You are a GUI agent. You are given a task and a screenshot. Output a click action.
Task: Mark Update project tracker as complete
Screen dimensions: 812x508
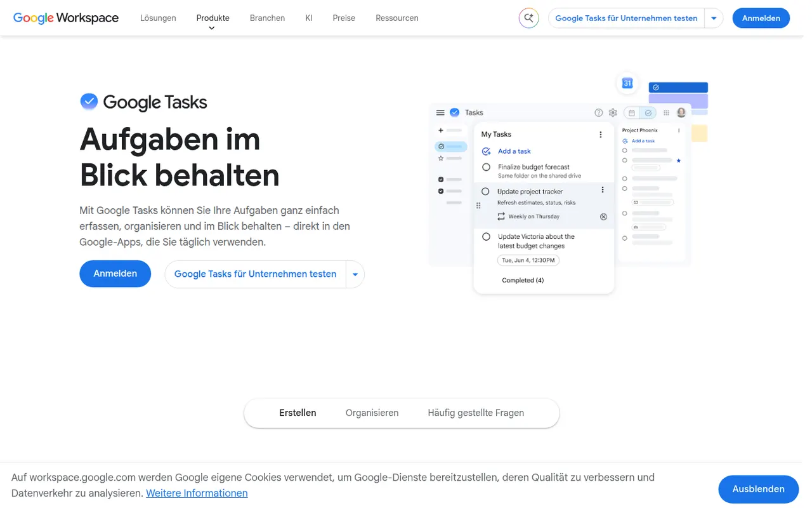(x=485, y=191)
